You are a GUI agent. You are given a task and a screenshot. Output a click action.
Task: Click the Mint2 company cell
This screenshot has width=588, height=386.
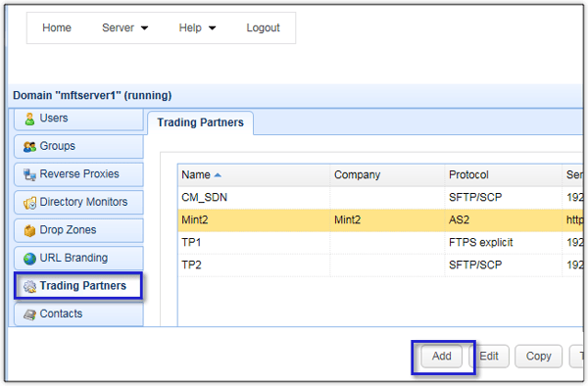coord(387,220)
